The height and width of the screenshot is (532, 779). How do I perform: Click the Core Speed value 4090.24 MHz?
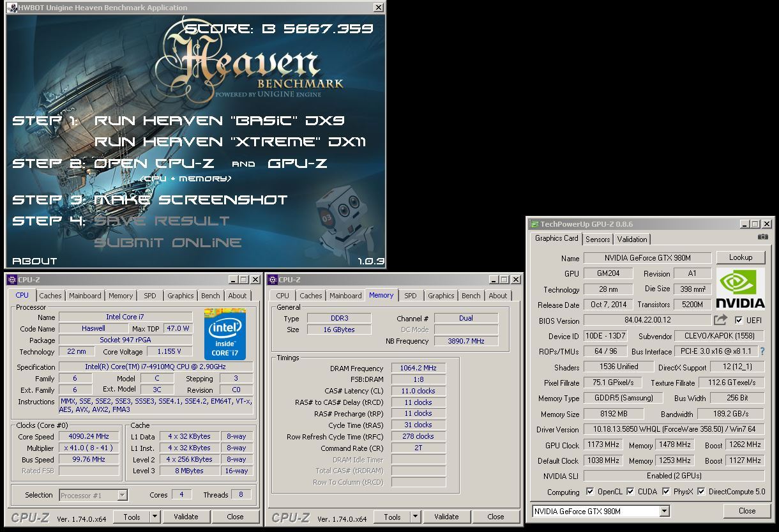(89, 436)
